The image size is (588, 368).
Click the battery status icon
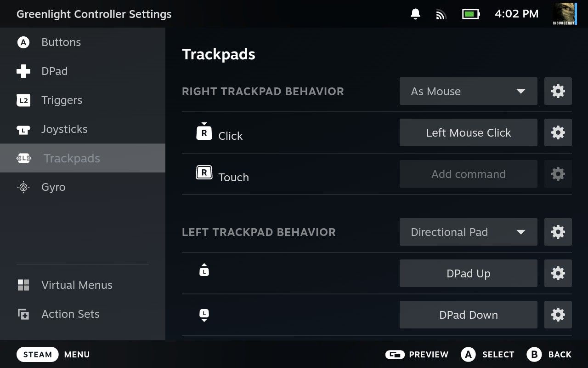click(x=471, y=14)
